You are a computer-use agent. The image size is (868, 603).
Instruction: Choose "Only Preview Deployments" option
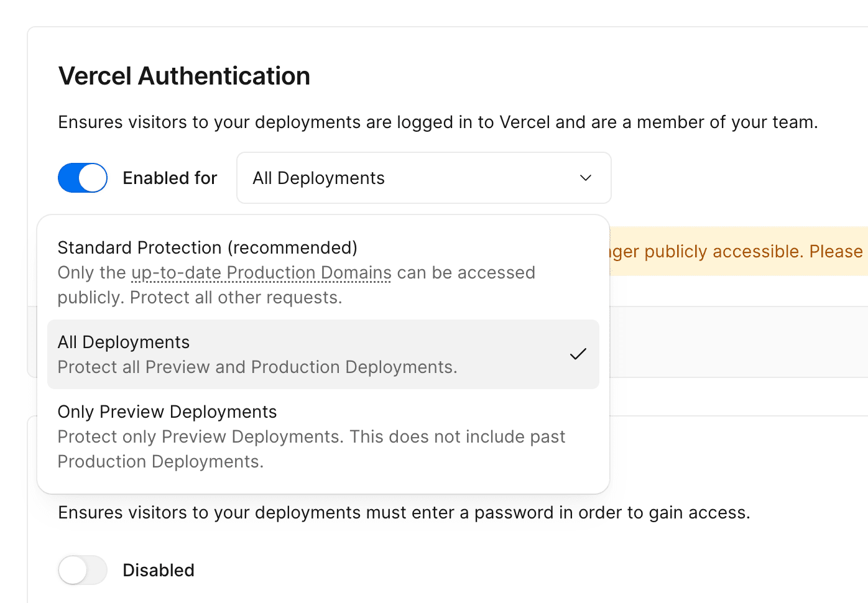coord(167,412)
